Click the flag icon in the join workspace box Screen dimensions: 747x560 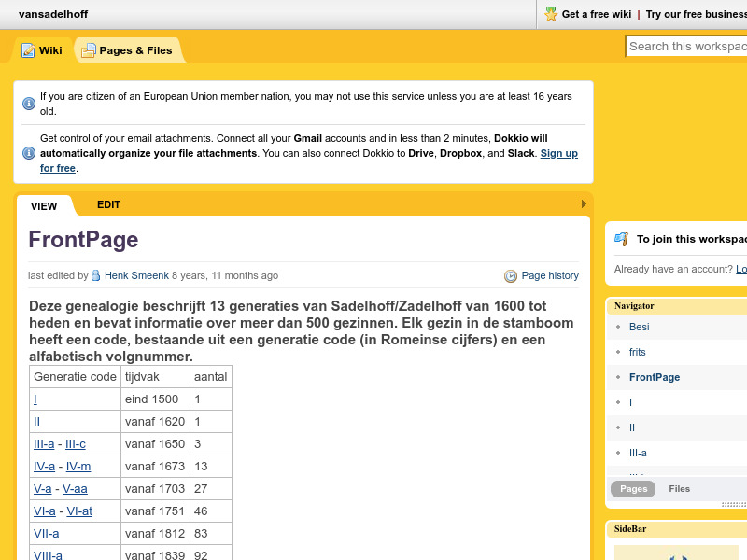[619, 237]
